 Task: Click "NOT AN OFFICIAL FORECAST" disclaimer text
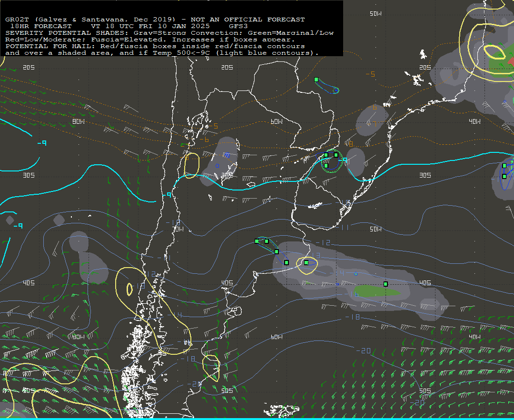tap(247, 20)
